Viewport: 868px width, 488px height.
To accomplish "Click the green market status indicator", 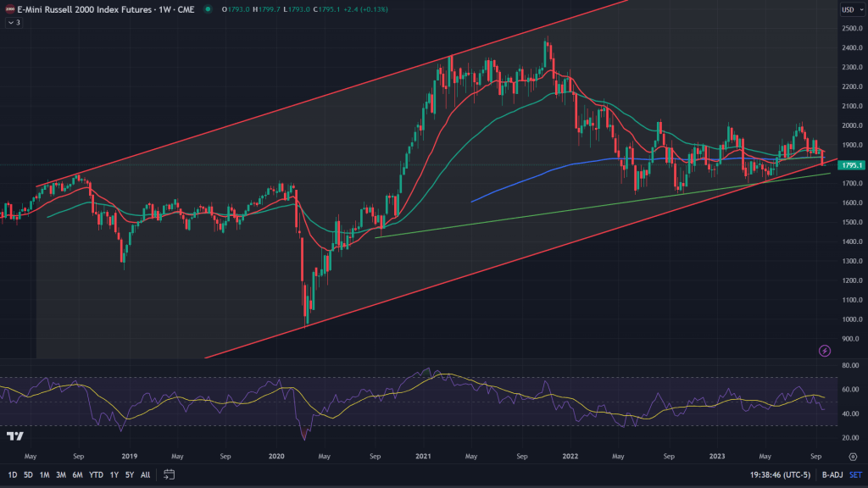I will click(x=209, y=9).
